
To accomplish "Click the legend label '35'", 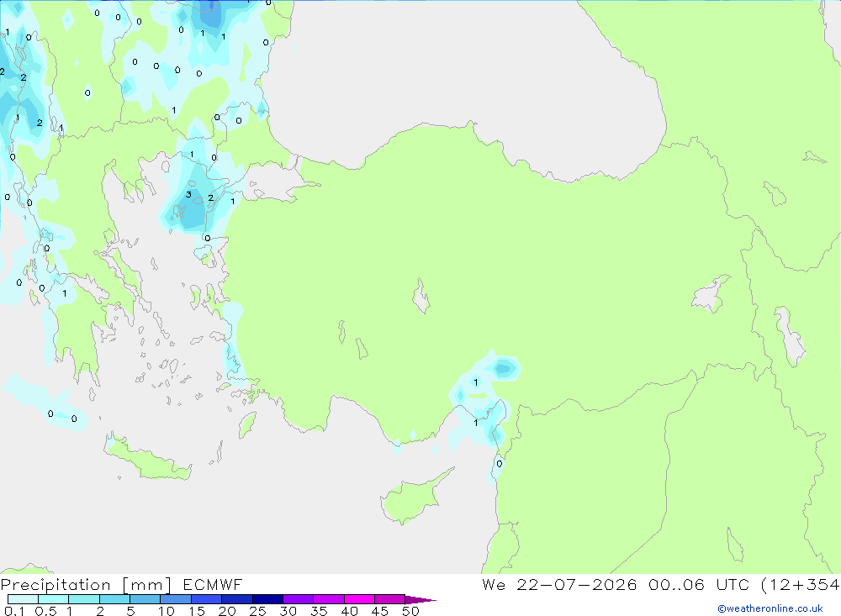I will click(319, 611).
